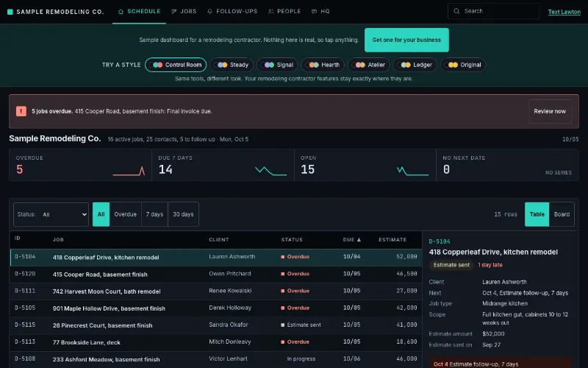Viewport: 588px width, 368px height.
Task: Click the No Next Date value 0
Action: click(446, 170)
